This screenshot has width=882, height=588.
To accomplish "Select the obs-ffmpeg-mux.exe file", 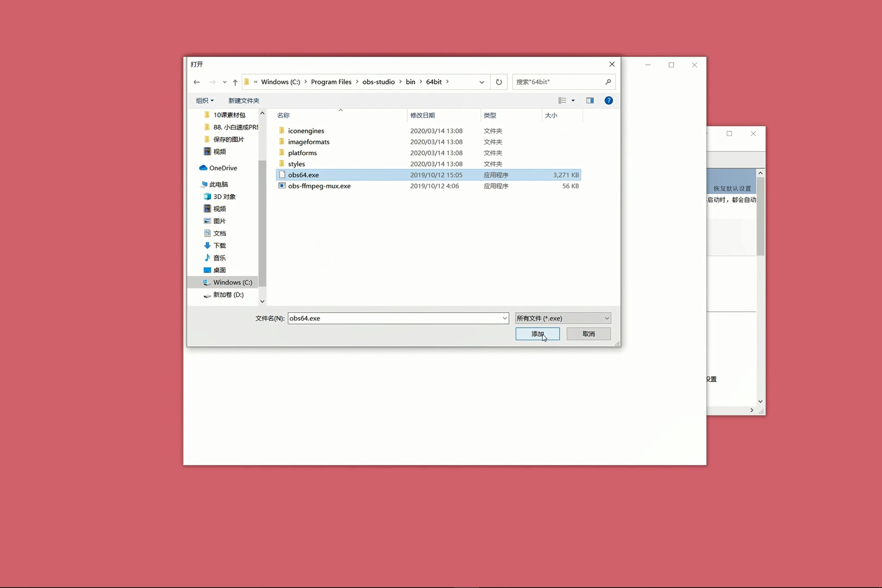I will (x=428, y=186).
